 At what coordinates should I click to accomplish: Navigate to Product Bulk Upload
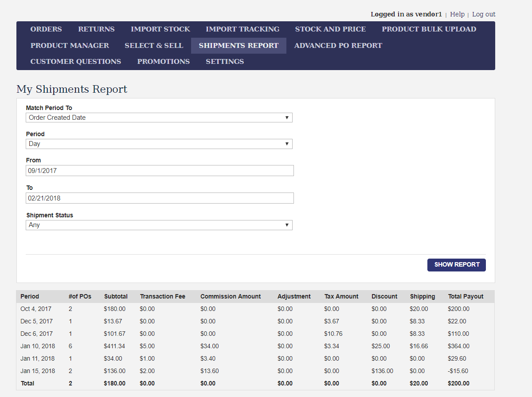[x=429, y=29]
